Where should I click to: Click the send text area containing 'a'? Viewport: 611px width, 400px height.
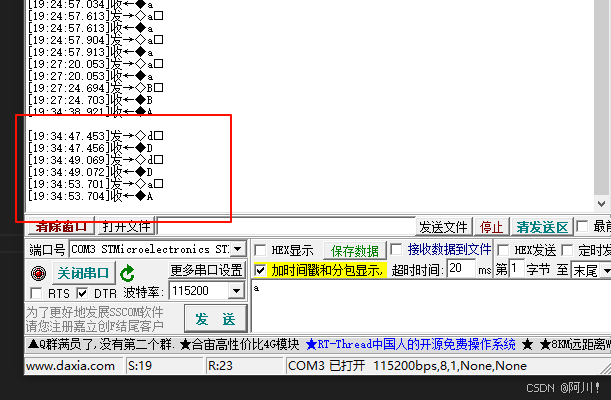tap(431, 306)
